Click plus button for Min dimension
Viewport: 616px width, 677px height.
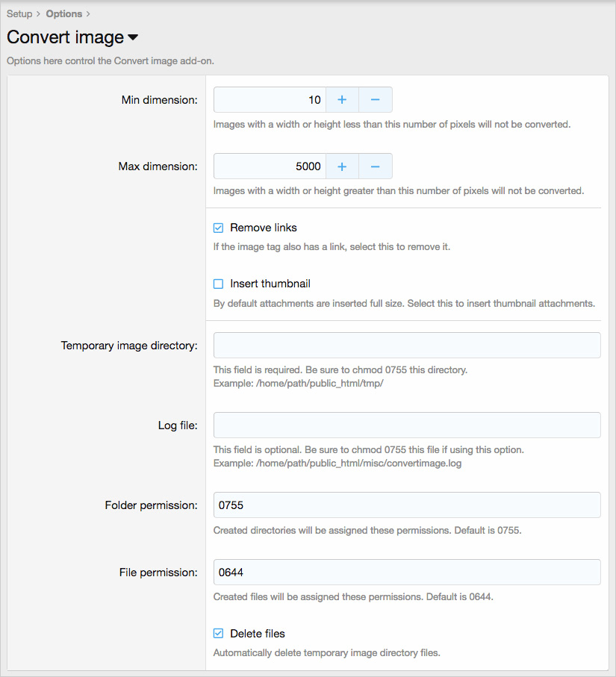pyautogui.click(x=342, y=99)
